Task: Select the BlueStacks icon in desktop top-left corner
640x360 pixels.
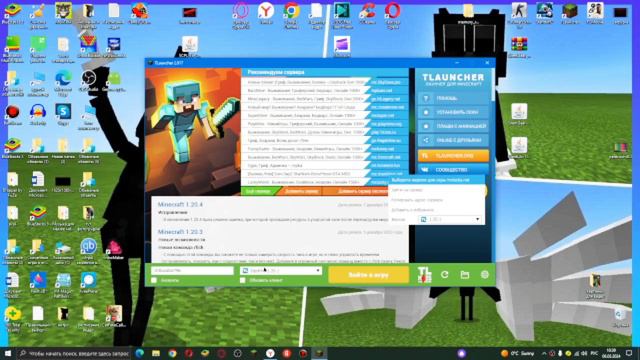Action: coord(13,11)
